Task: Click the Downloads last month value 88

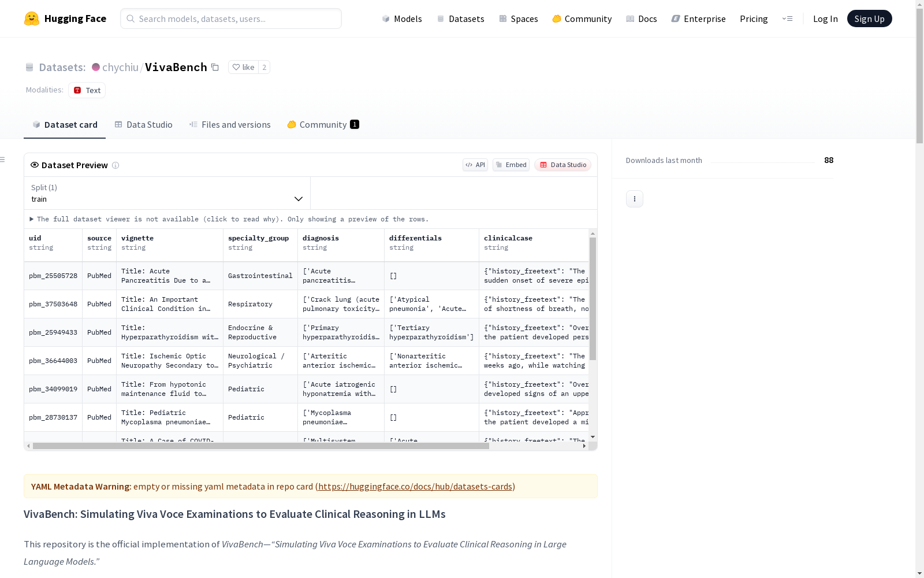Action: point(829,160)
